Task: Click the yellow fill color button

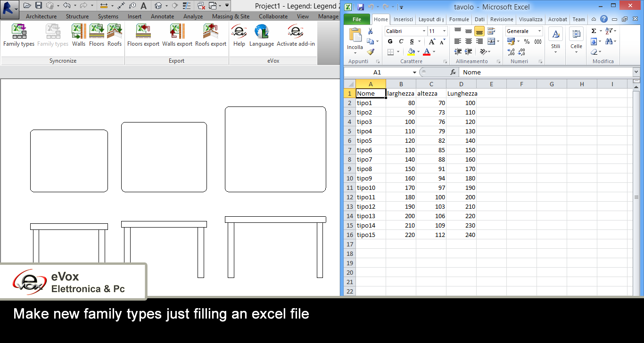Action: point(411,51)
